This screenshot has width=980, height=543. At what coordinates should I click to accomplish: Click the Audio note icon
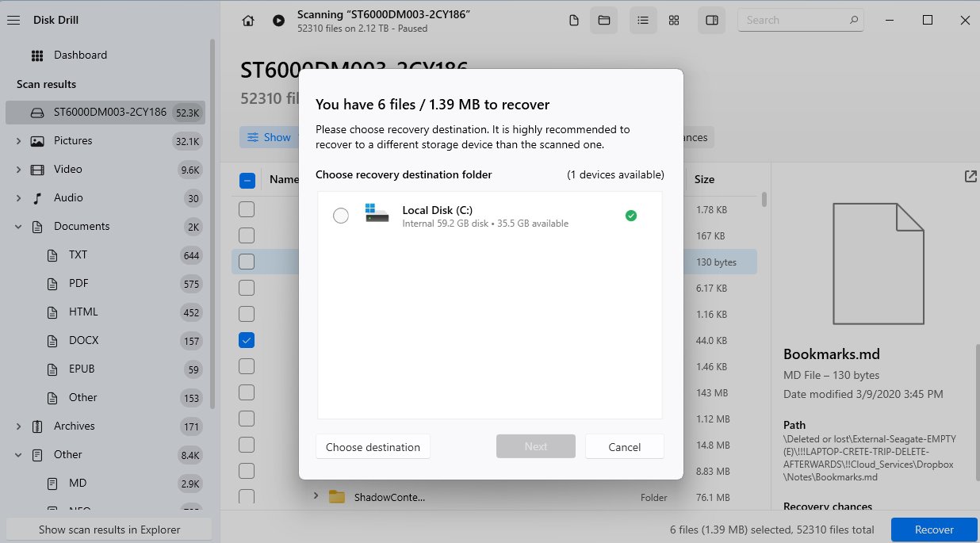37,198
